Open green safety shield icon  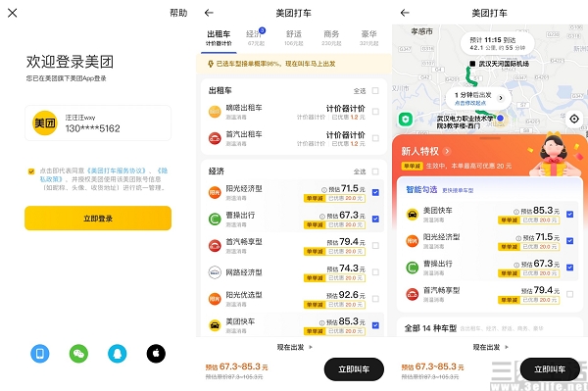(x=406, y=120)
